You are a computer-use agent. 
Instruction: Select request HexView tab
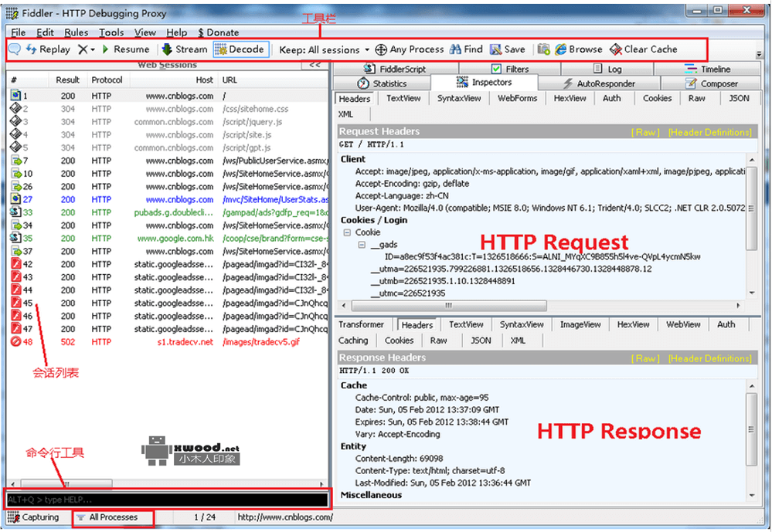570,98
